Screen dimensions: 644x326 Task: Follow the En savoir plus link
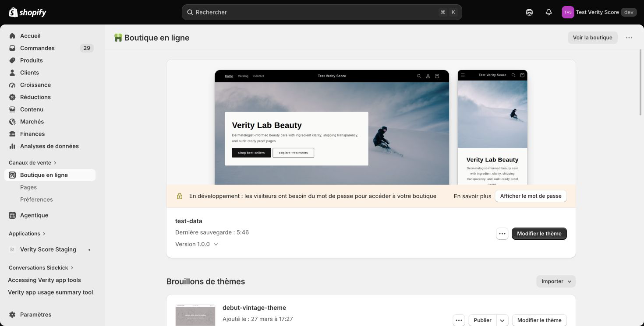pyautogui.click(x=472, y=196)
